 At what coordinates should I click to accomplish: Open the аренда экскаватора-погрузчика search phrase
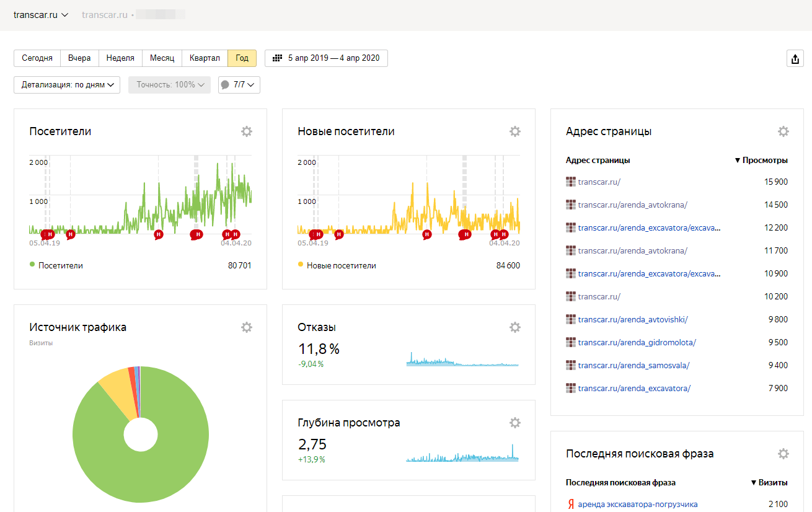point(638,505)
